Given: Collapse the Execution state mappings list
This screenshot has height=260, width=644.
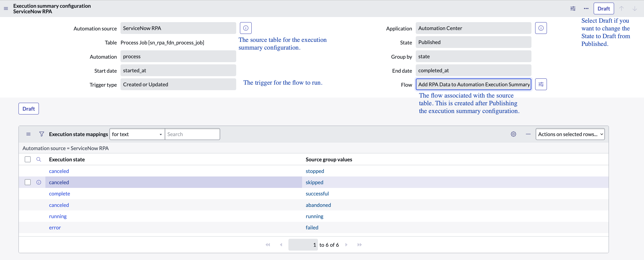Looking at the screenshot, I should click(x=528, y=134).
